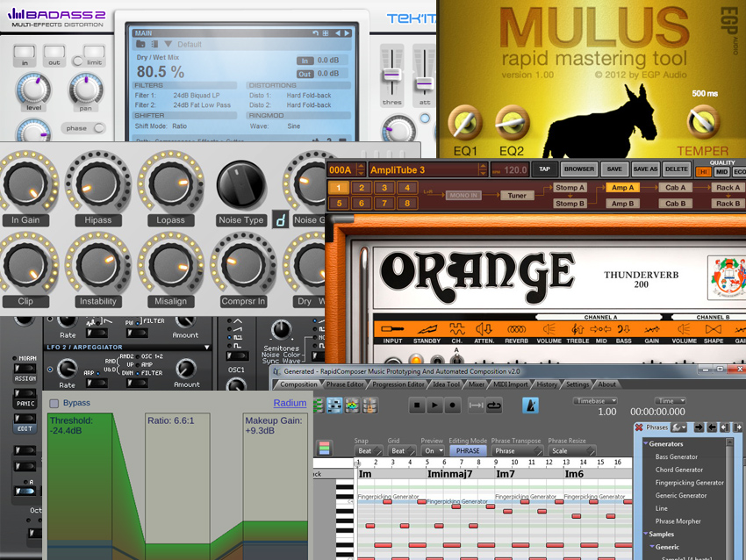Click the rainbow colour view icon
746x560 pixels.
(352, 406)
